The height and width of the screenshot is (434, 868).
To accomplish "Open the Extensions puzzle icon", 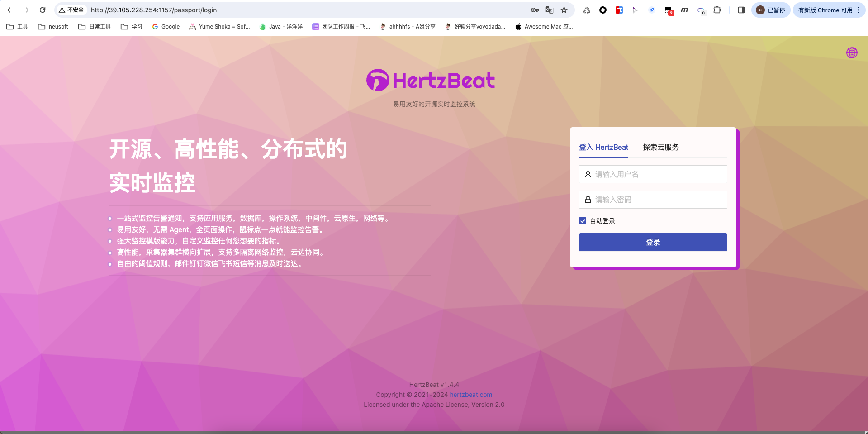I will pyautogui.click(x=717, y=10).
